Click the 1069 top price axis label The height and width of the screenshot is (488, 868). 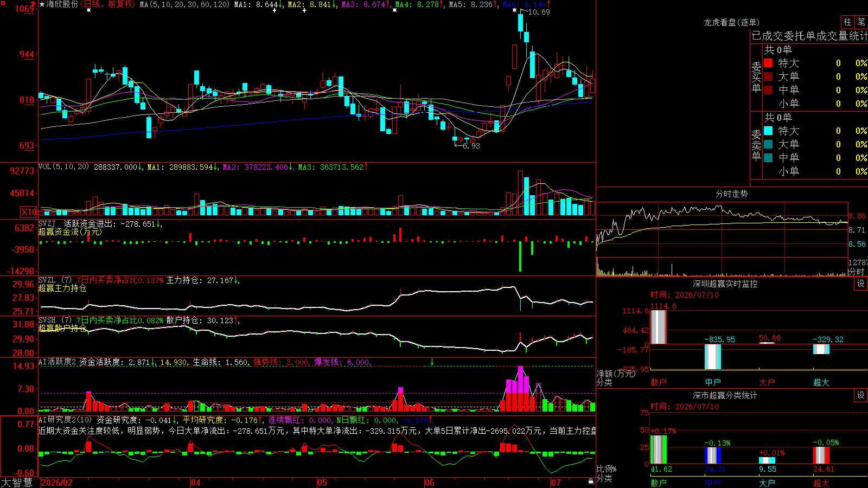(25, 9)
